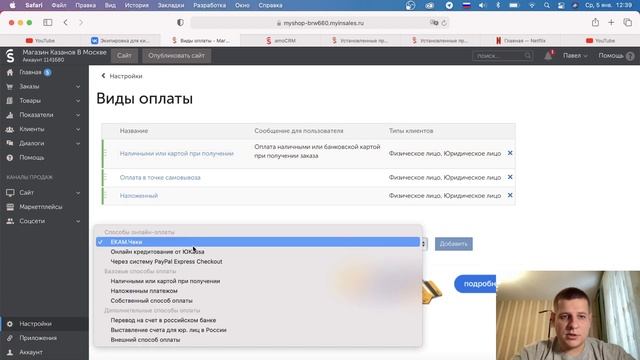
Task: Open the История menu in menu bar
Action: pos(137,5)
